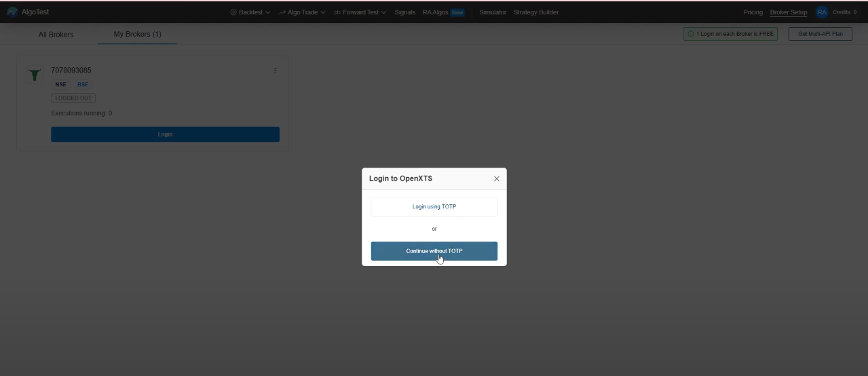Select the My Brokers (1) tab
868x376 pixels.
tap(137, 34)
